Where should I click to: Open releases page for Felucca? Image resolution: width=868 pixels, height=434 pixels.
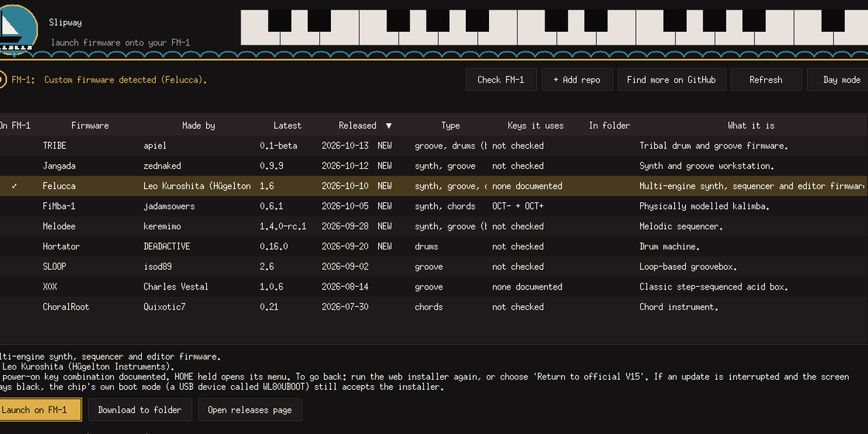coord(250,410)
